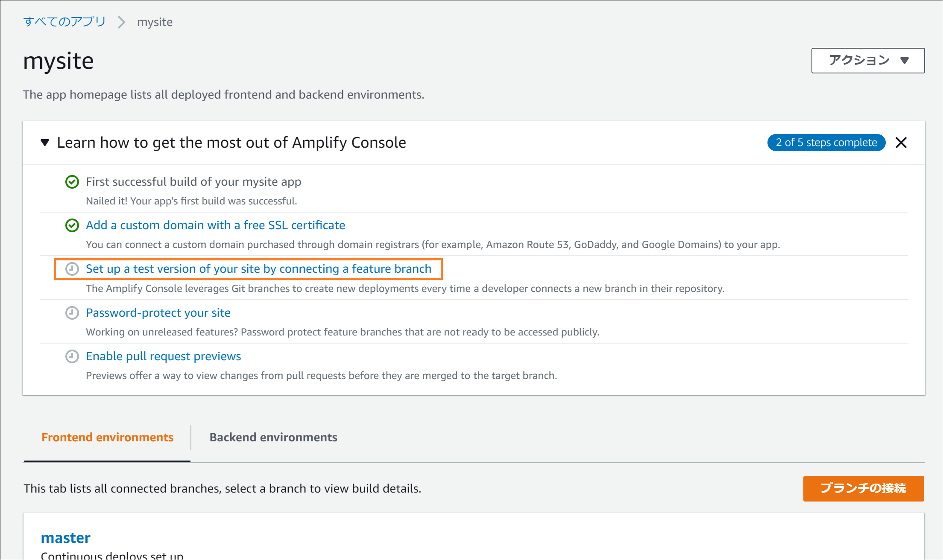
Task: Click the mysite breadcrumb text
Action: tap(155, 22)
